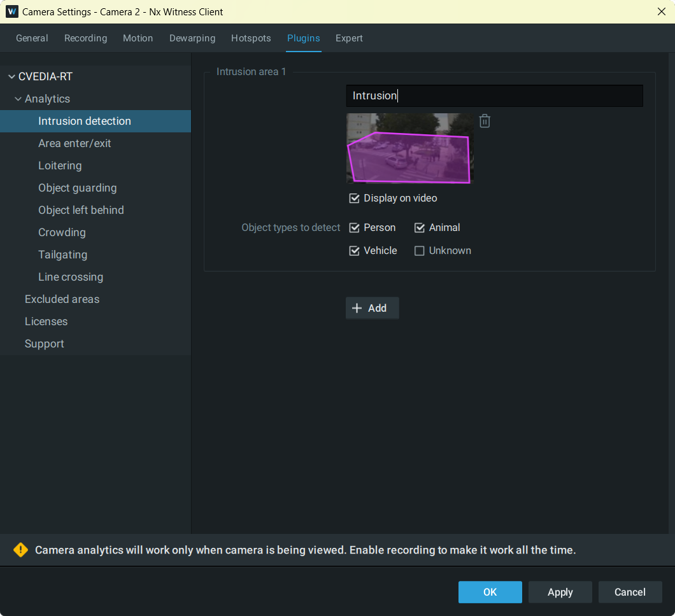
Task: Toggle Display on video checkbox
Action: [354, 199]
